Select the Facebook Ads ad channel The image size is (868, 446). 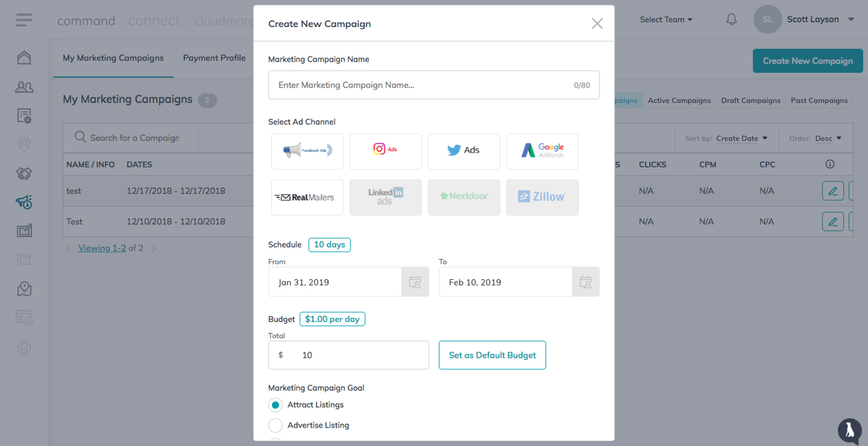pyautogui.click(x=307, y=151)
